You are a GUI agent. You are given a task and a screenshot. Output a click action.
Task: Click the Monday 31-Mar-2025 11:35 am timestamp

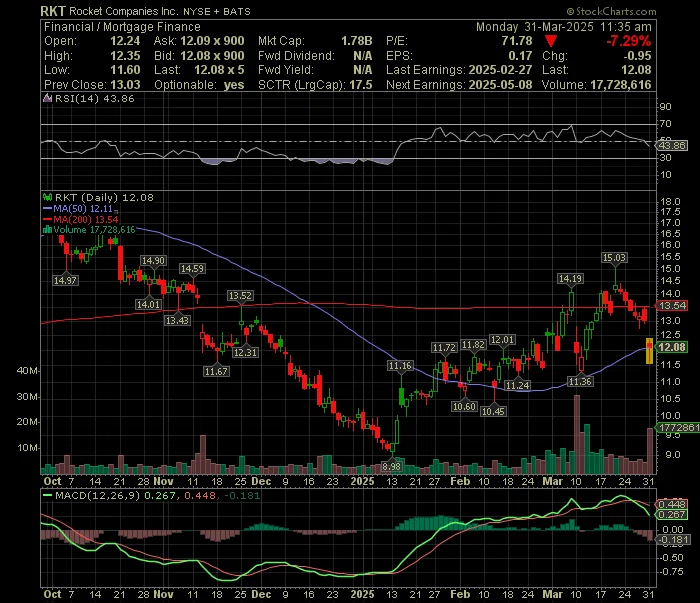[x=564, y=27]
